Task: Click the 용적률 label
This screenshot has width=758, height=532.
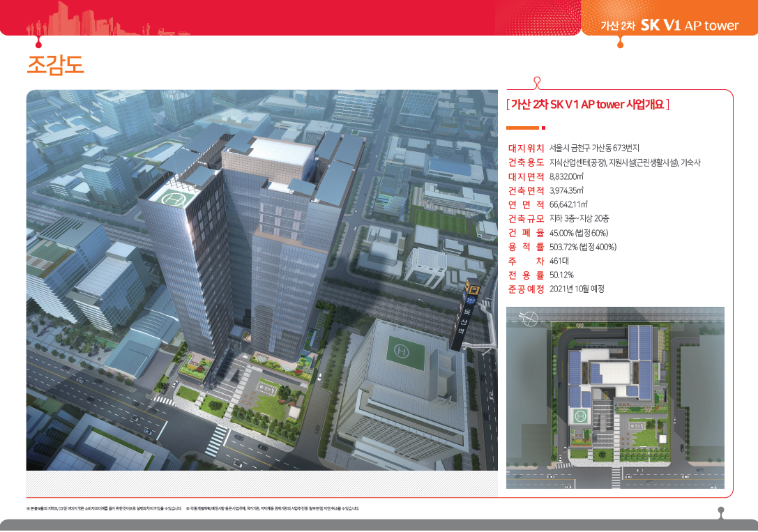Action: tap(526, 247)
